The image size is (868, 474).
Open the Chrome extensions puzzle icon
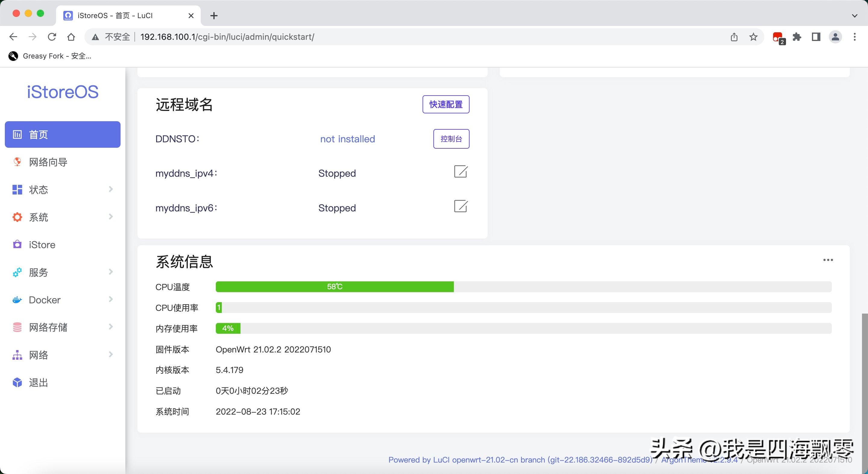coord(797,37)
